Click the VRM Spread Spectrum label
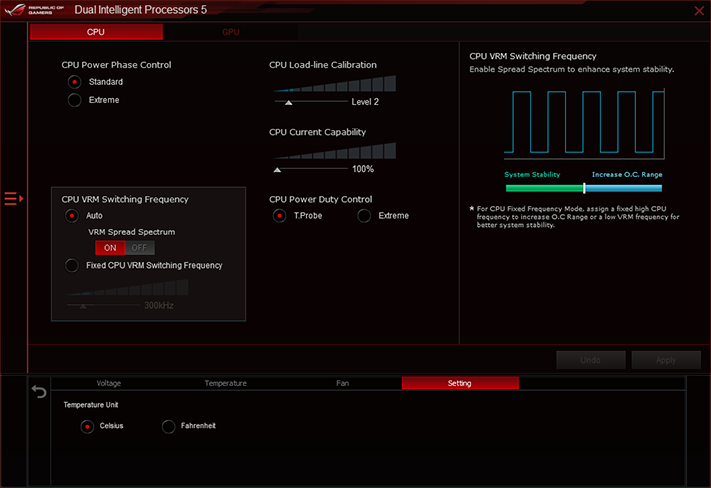This screenshot has width=711, height=488. 131,232
